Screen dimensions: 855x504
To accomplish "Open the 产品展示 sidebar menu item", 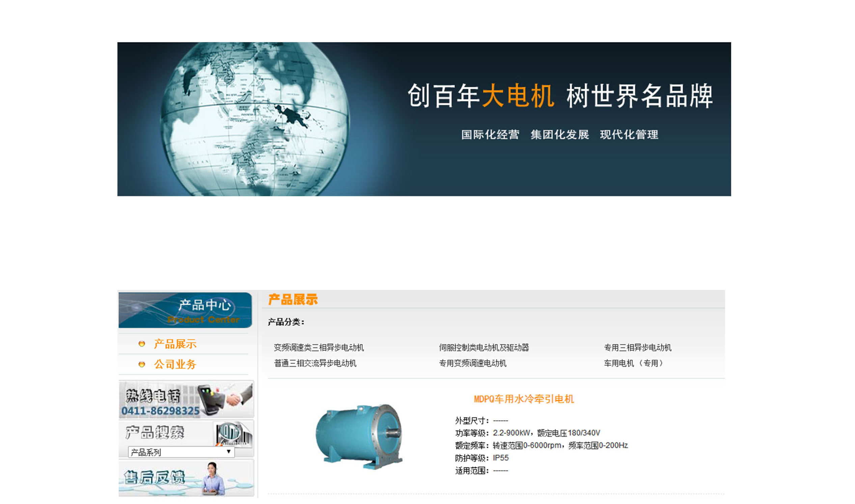I will tap(175, 344).
